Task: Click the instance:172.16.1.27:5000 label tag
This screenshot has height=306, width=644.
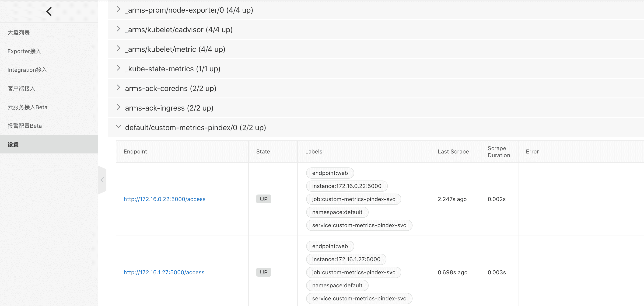Action: tap(346, 259)
